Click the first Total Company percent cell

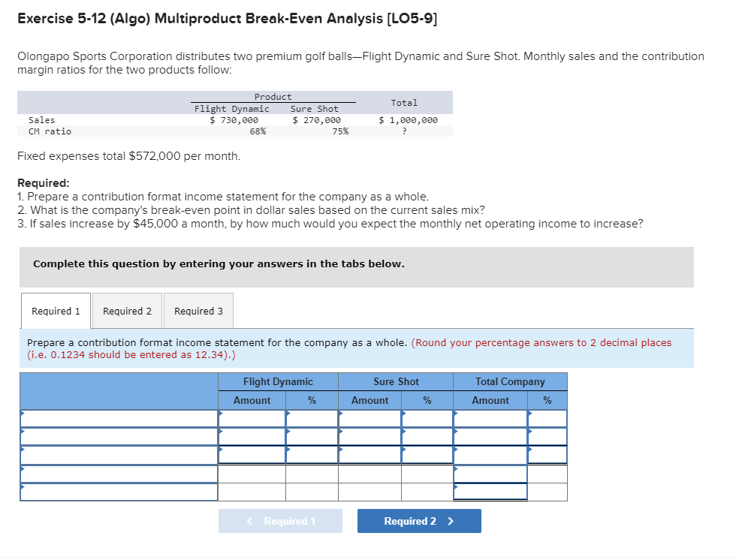click(547, 418)
